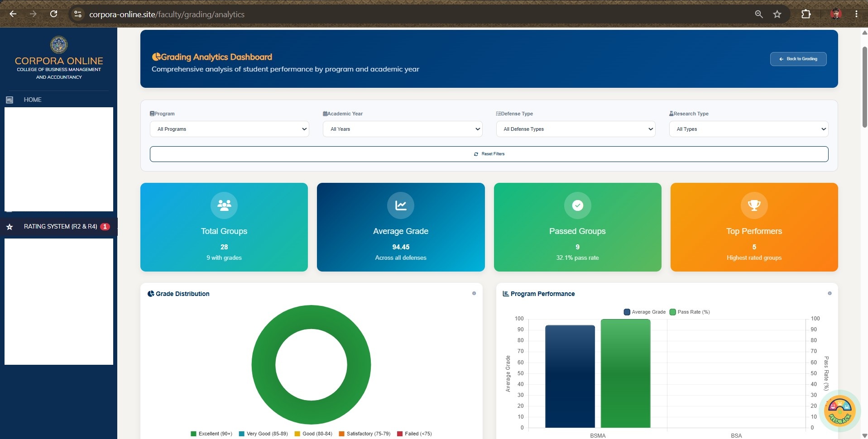Toggle Average Grade series in chart legend
The width and height of the screenshot is (868, 439).
644,312
